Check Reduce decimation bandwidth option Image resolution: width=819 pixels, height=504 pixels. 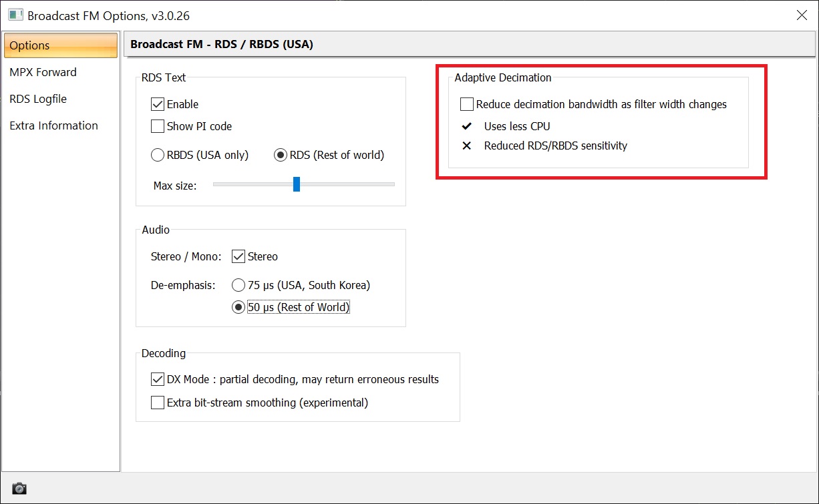tap(467, 104)
